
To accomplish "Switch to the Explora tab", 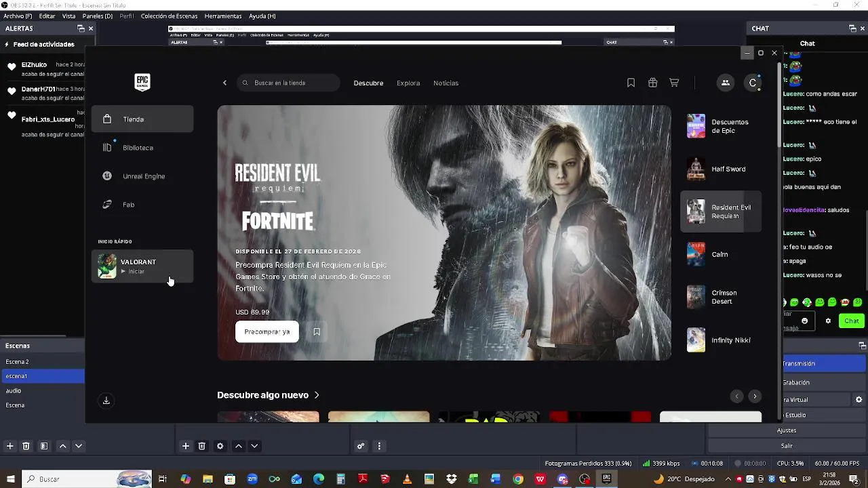I will [408, 83].
